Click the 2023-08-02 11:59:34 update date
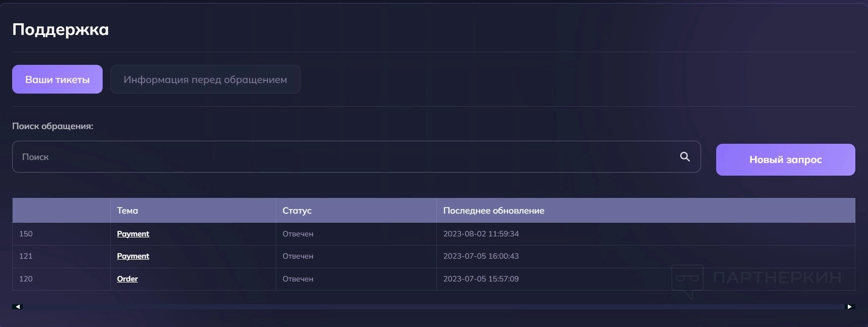This screenshot has height=327, width=868. (x=481, y=234)
